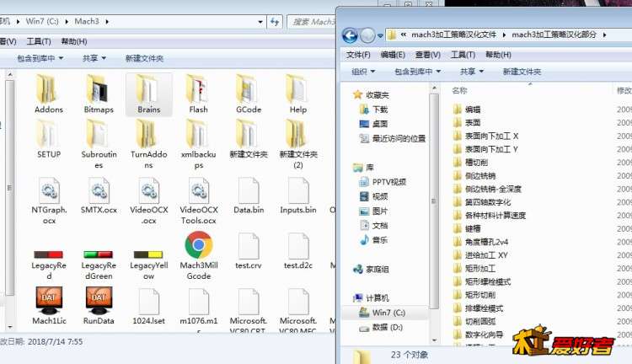This screenshot has width=632, height=364.
Task: Select the RunData DAT file
Action: tap(99, 305)
